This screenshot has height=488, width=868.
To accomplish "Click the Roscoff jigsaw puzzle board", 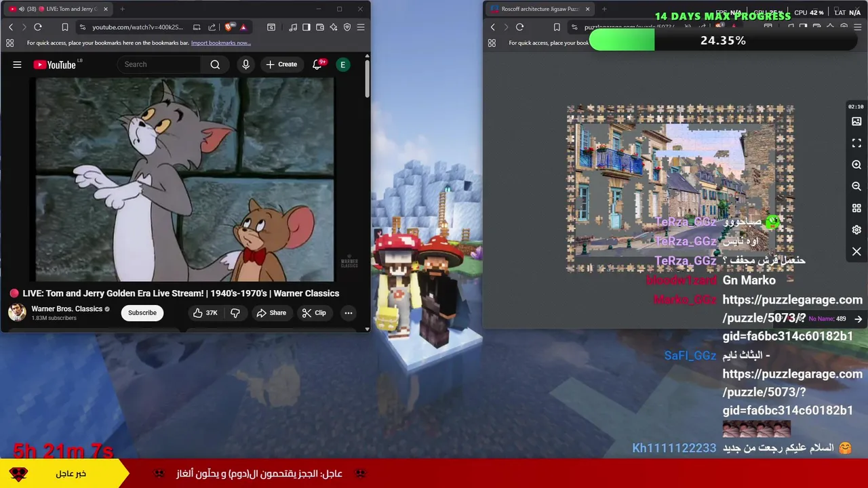I will click(680, 188).
